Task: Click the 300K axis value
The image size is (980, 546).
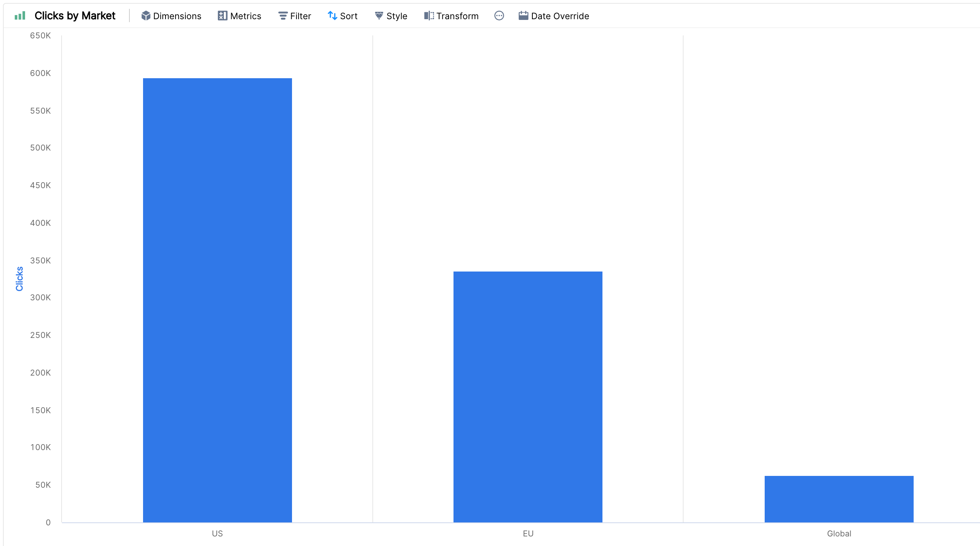Action: pyautogui.click(x=40, y=297)
